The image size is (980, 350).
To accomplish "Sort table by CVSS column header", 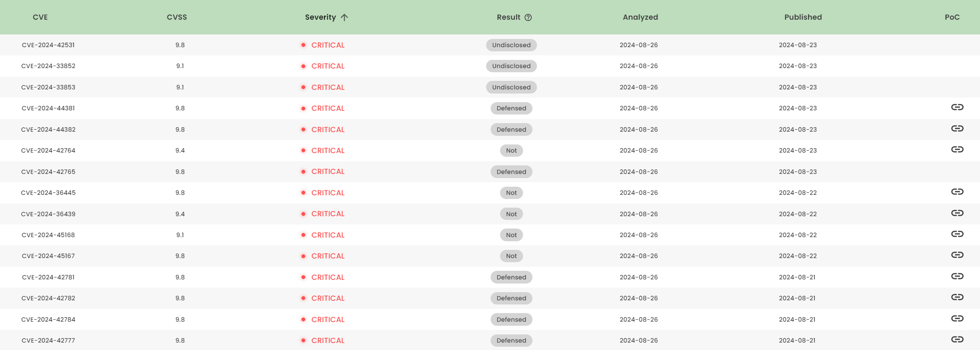I will click(177, 17).
